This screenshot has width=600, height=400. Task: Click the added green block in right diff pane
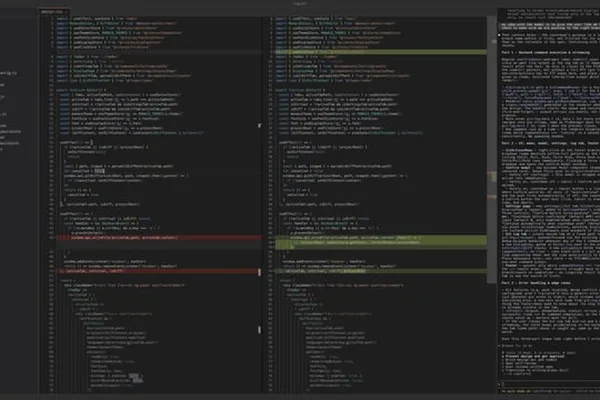click(x=381, y=243)
